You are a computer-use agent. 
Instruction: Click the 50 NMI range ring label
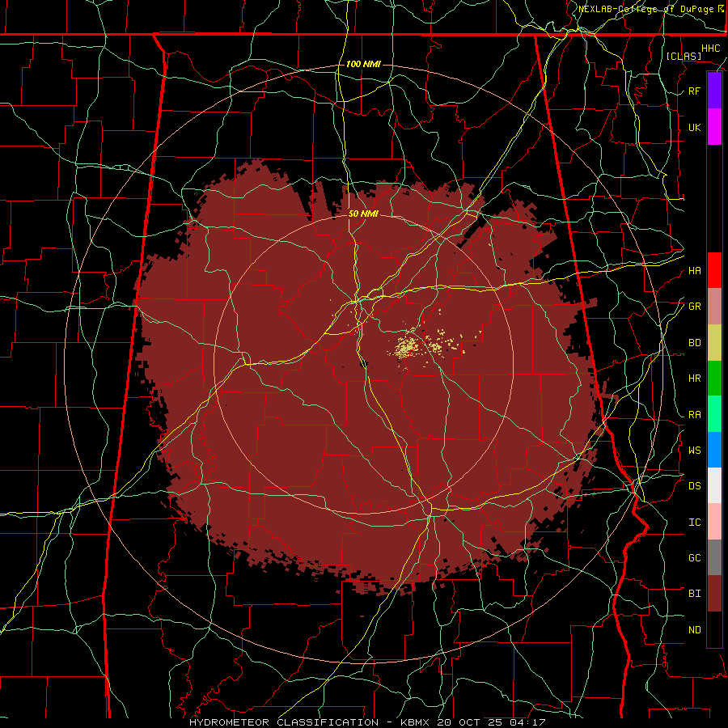tap(363, 214)
